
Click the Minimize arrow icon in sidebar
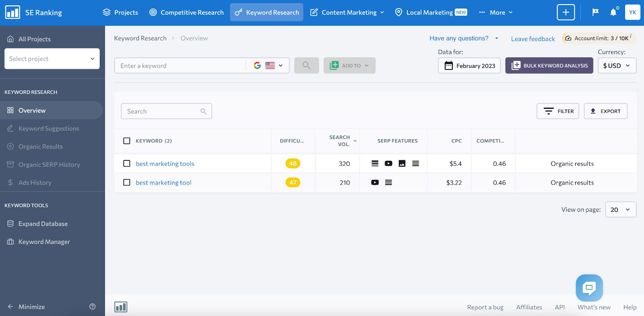[10, 307]
